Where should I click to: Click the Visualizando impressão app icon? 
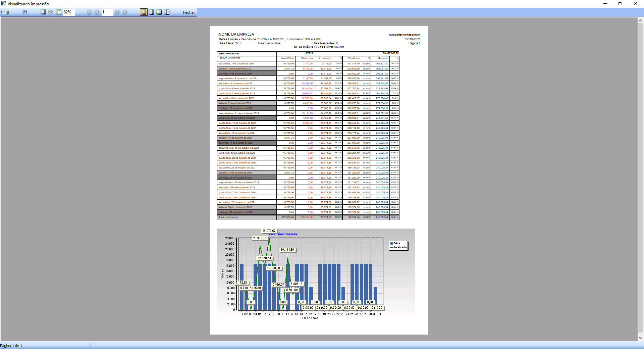(3, 4)
